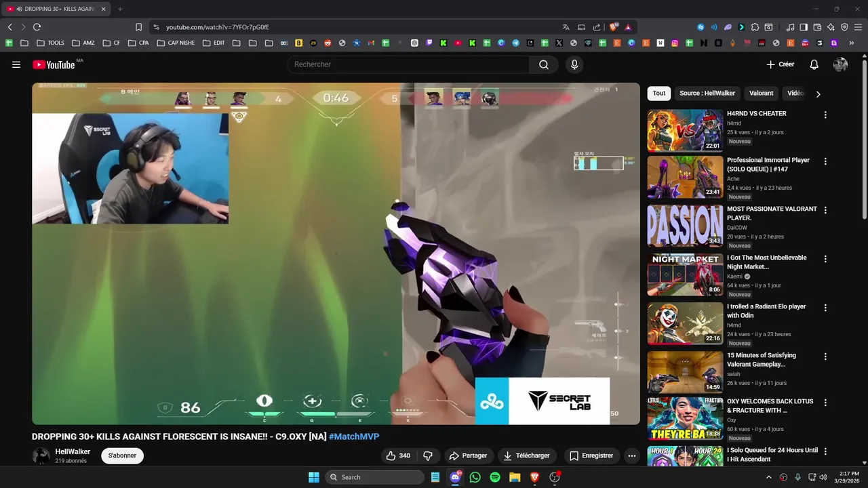Screen dimensions: 868x488
Task: Open the account avatar menu
Action: tap(840, 64)
